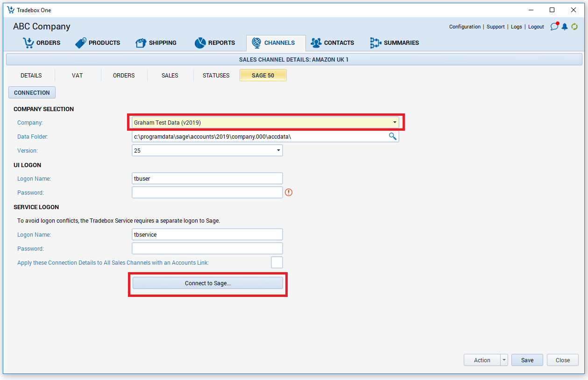Expand the Action button dropdown arrow
The width and height of the screenshot is (588, 380).
[x=504, y=360]
